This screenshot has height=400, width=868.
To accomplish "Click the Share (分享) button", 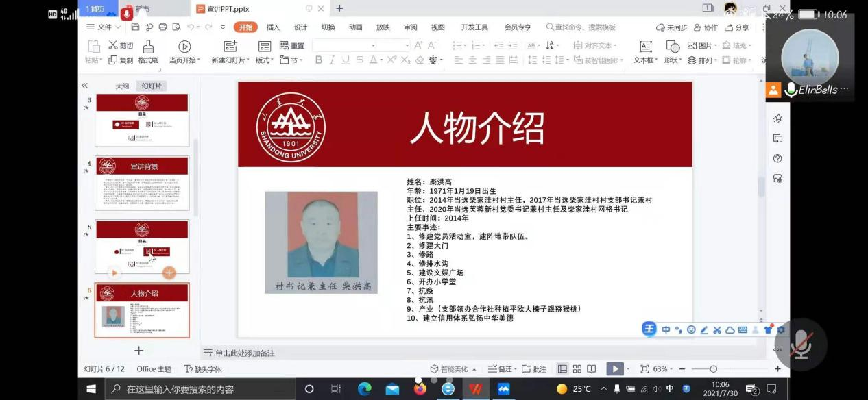I will click(x=737, y=27).
